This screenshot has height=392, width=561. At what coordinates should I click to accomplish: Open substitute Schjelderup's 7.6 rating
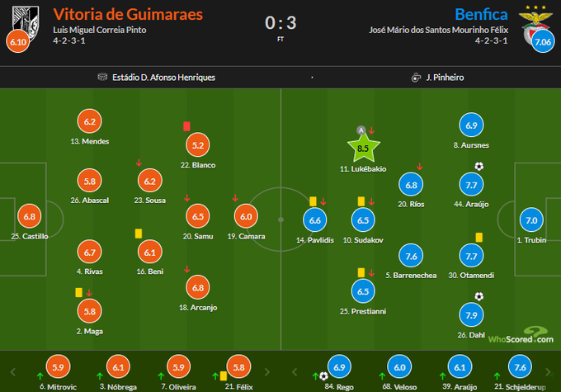click(x=518, y=368)
